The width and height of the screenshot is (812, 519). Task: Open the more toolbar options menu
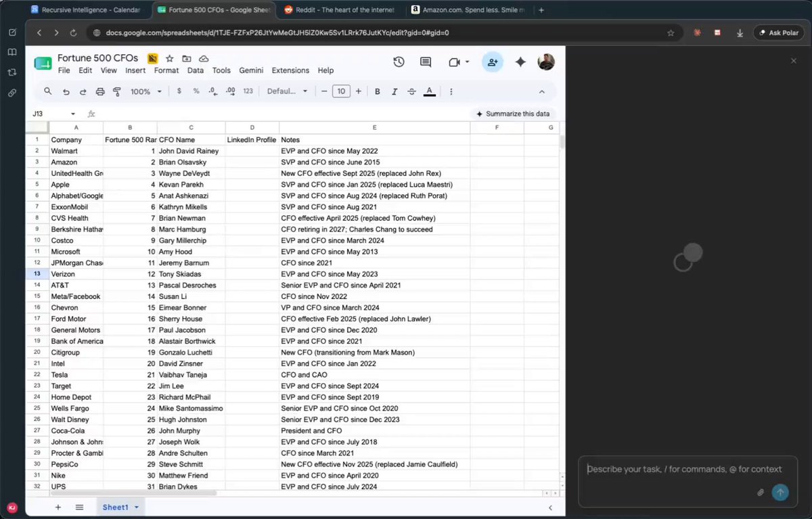coord(451,91)
